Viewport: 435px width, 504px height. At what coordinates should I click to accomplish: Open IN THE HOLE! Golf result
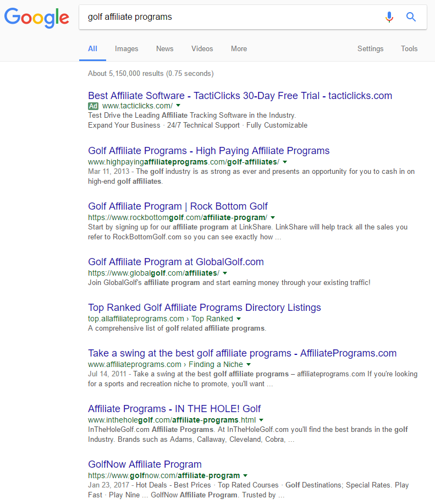[x=174, y=408]
